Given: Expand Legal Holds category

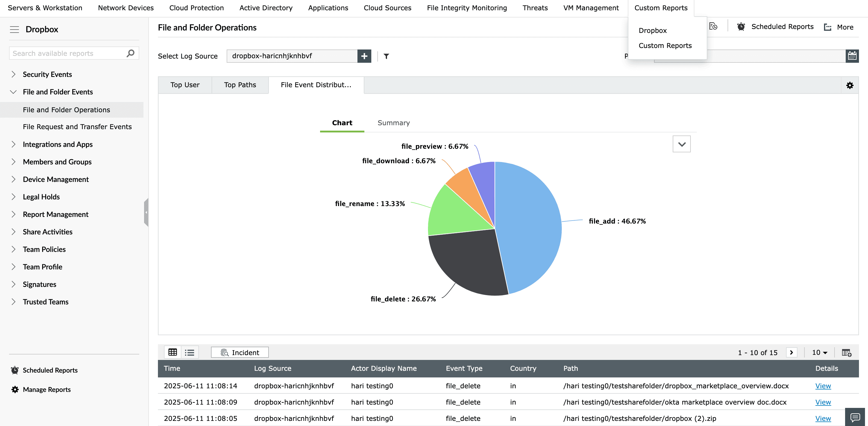Looking at the screenshot, I should pyautogui.click(x=14, y=197).
